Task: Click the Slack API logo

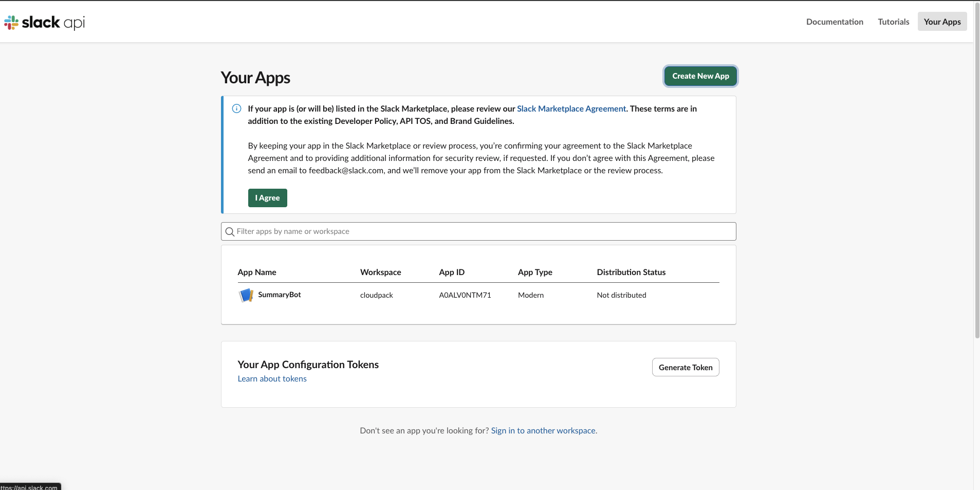Action: 45,22
